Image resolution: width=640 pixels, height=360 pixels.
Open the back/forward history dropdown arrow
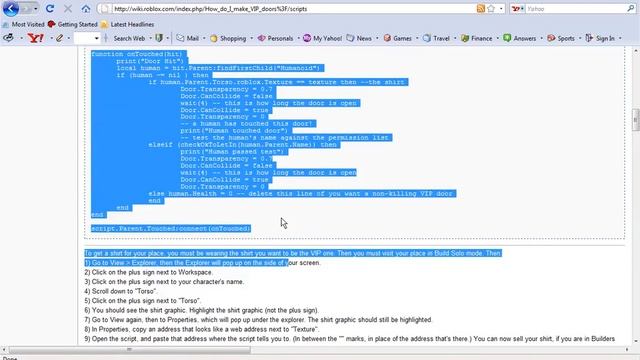click(36, 9)
